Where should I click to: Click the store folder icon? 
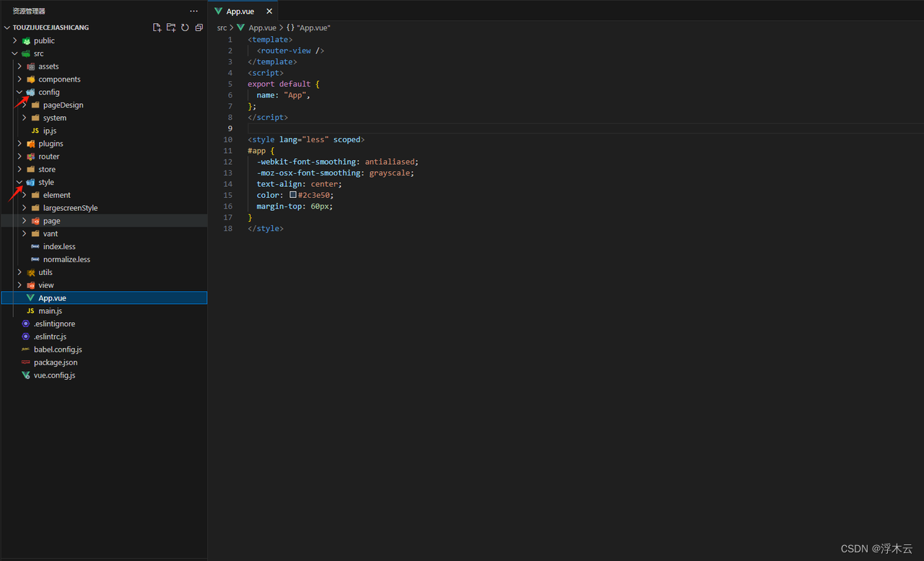[x=31, y=169]
